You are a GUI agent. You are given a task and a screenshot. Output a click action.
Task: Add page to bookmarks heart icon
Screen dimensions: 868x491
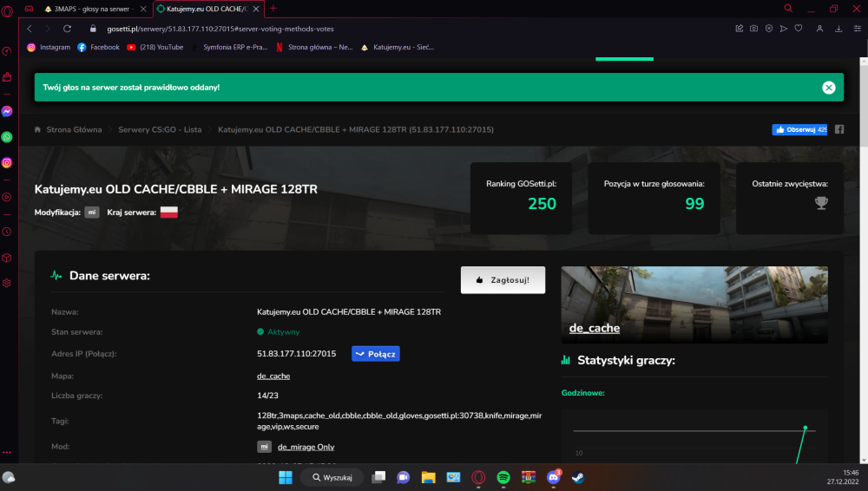coord(799,29)
